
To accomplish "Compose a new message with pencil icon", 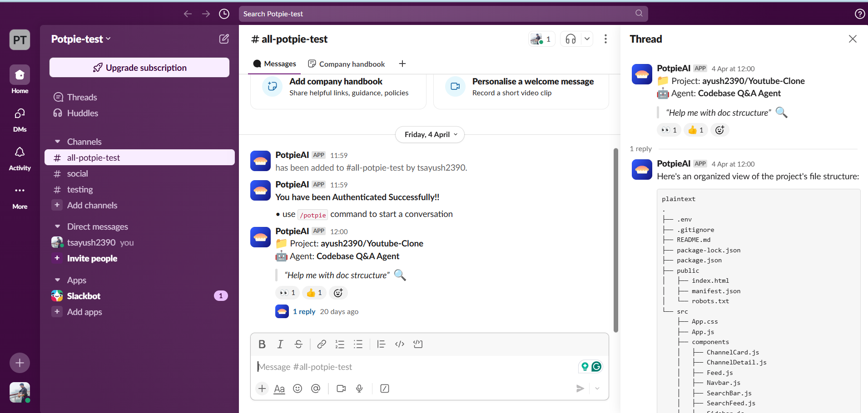I will [x=224, y=39].
